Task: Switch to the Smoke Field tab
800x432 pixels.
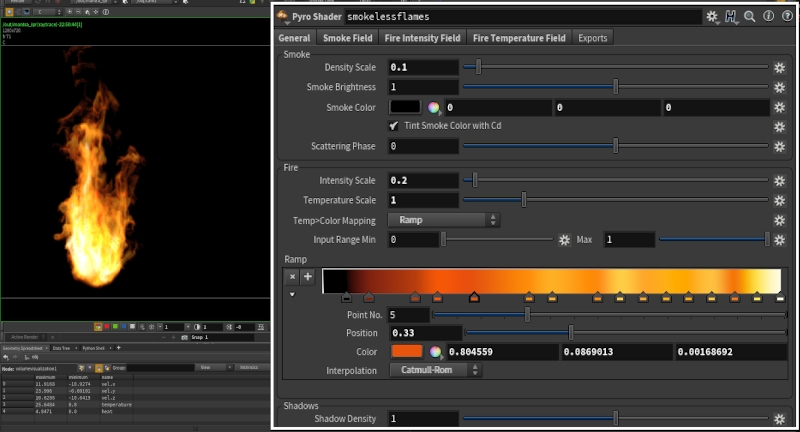Action: click(x=347, y=38)
